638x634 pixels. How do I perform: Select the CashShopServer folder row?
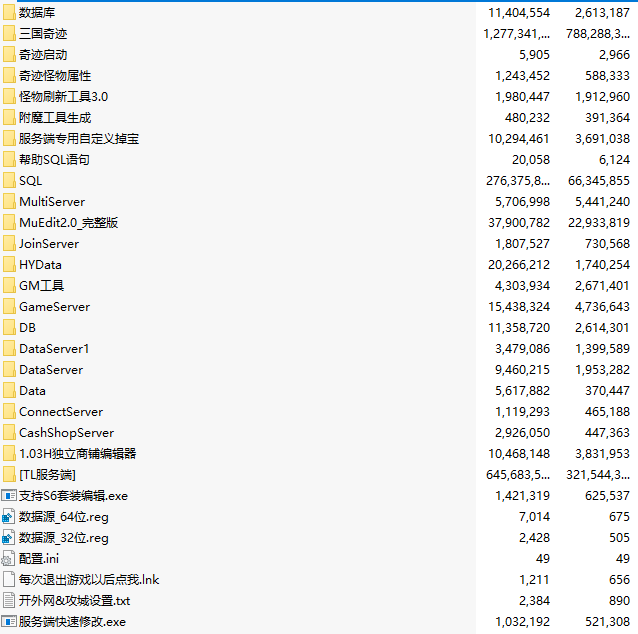pyautogui.click(x=66, y=432)
